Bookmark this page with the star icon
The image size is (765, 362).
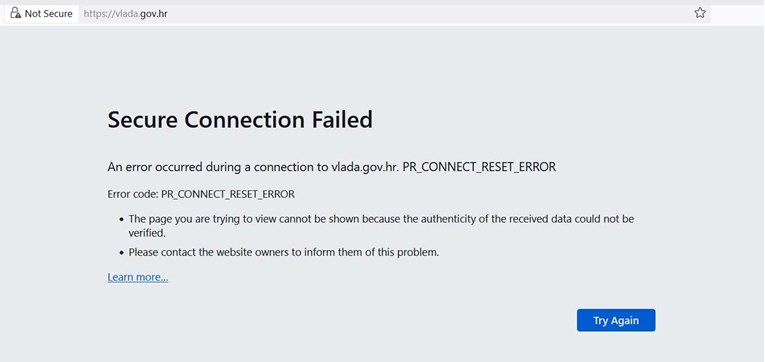click(x=700, y=13)
